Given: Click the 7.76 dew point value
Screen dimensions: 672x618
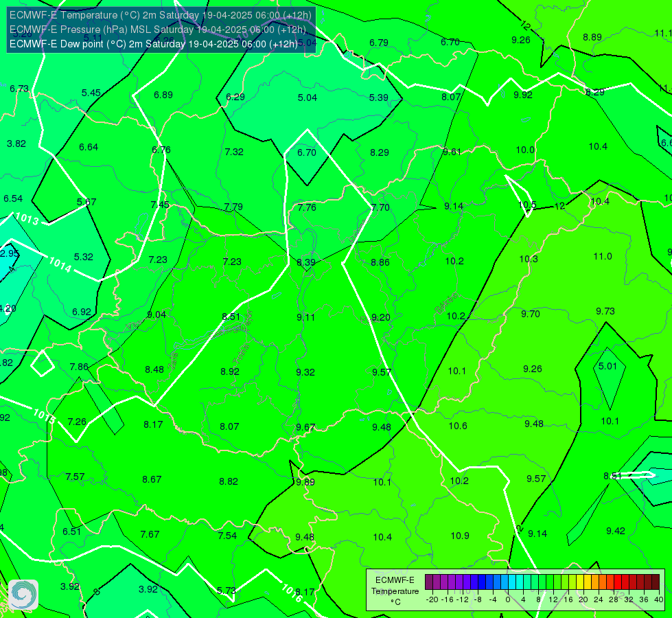Looking at the screenshot, I should 307,207.
